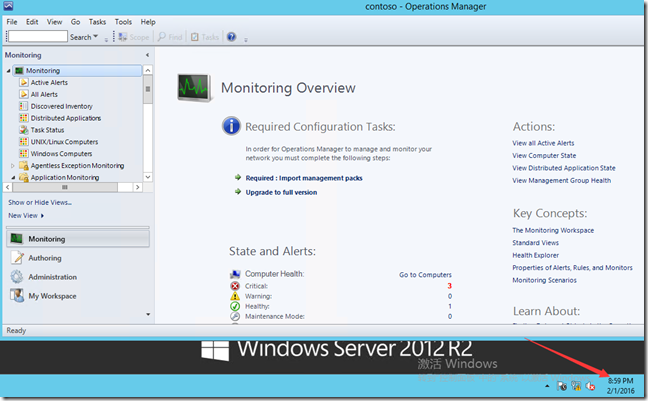Click the red Critical state icon

(235, 286)
